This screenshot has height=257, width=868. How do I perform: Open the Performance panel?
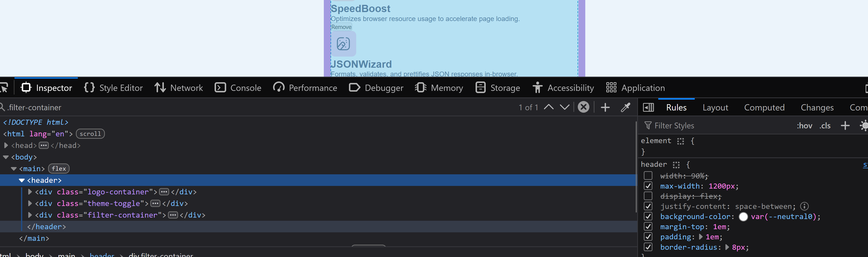pyautogui.click(x=305, y=88)
